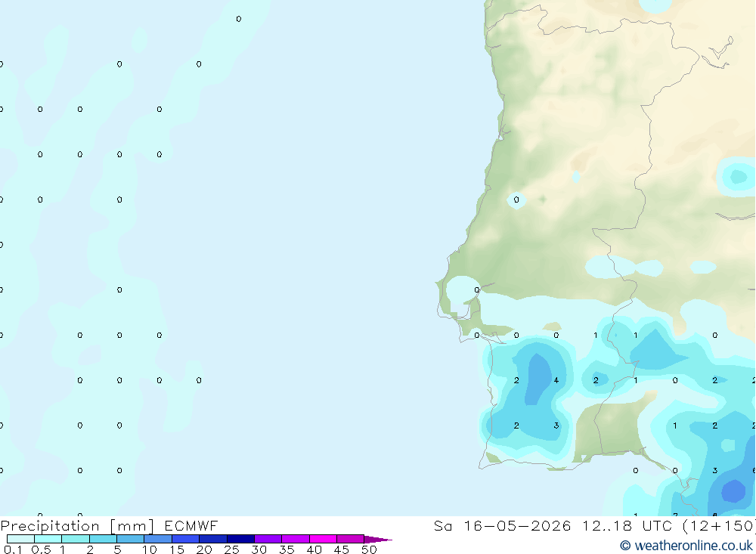Select the "ECMWF" model label

point(191,525)
